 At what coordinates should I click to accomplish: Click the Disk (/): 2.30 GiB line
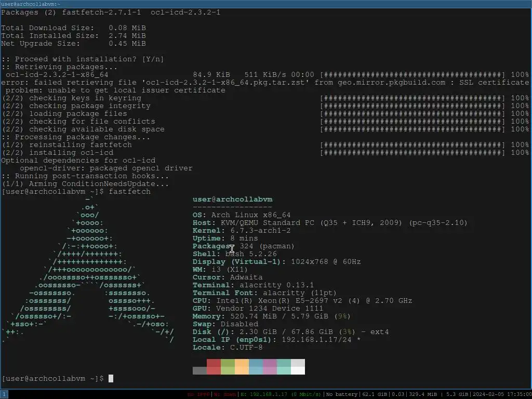click(x=291, y=332)
